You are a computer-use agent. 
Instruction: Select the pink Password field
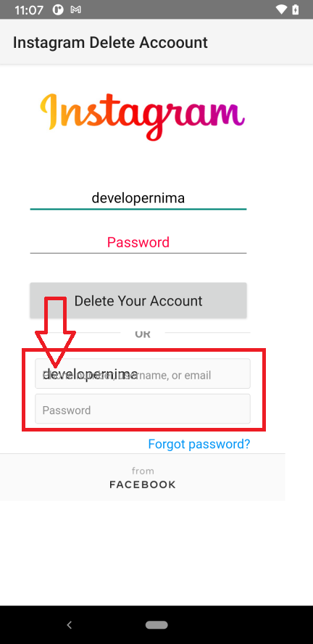138,242
